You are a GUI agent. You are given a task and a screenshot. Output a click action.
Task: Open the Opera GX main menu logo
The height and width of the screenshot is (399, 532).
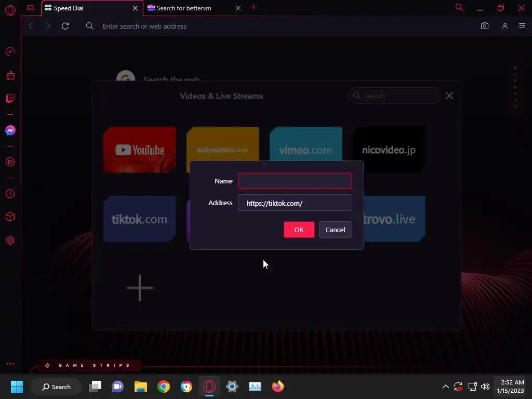(x=10, y=10)
